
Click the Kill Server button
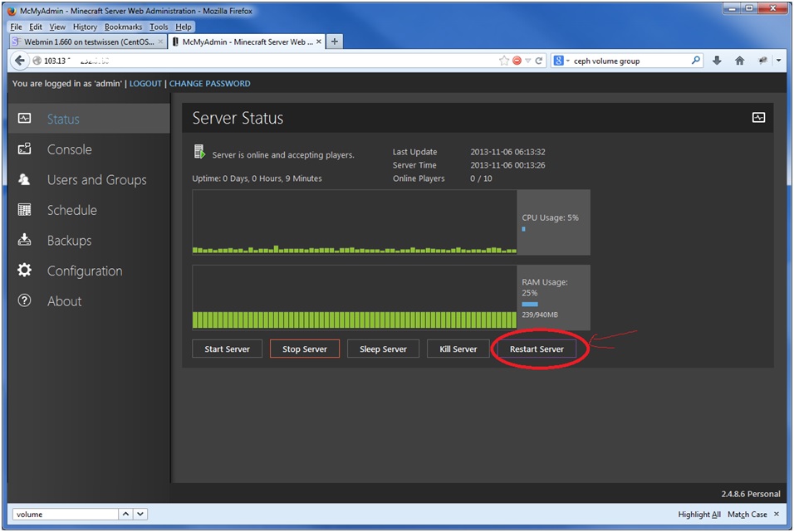click(458, 349)
